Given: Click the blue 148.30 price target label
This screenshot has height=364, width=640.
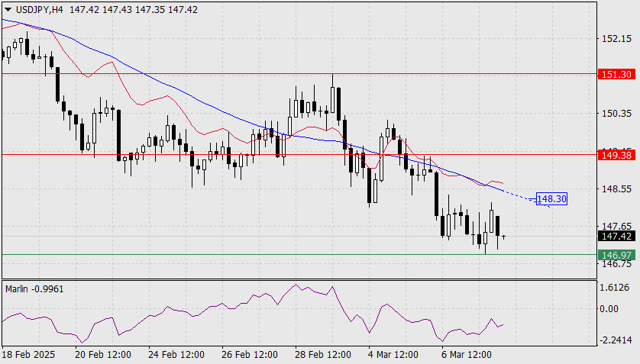Looking at the screenshot, I should pyautogui.click(x=552, y=199).
